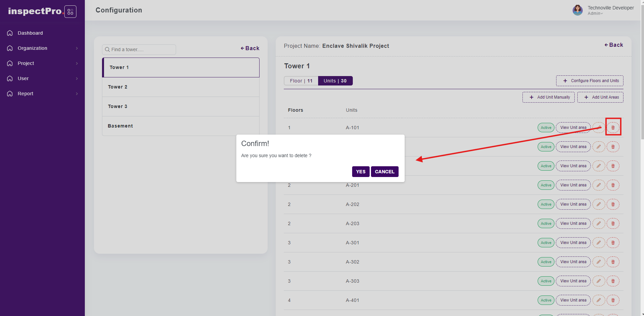Image resolution: width=644 pixels, height=316 pixels.
Task: Edit unit A-301 via its pencil icon
Action: (x=599, y=243)
